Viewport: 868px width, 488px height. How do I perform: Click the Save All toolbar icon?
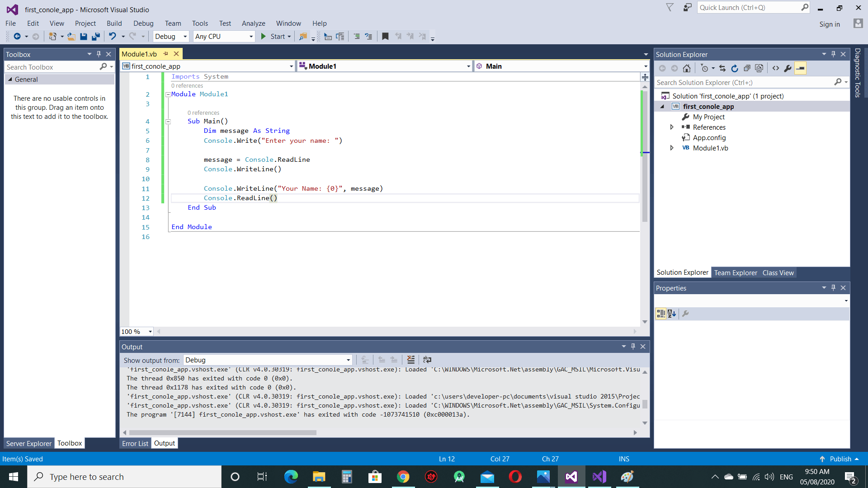96,37
